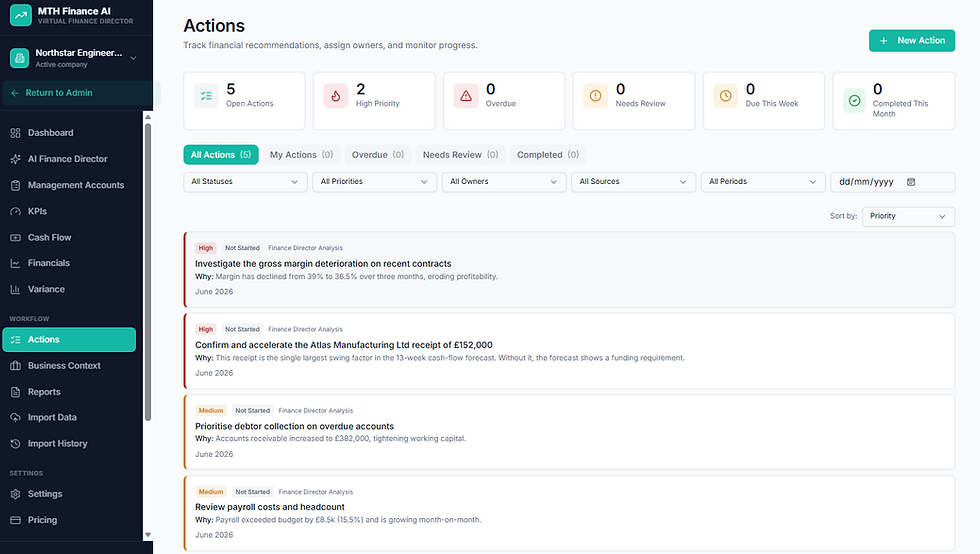
Task: Click the Open Actions checklist icon
Action: (206, 96)
